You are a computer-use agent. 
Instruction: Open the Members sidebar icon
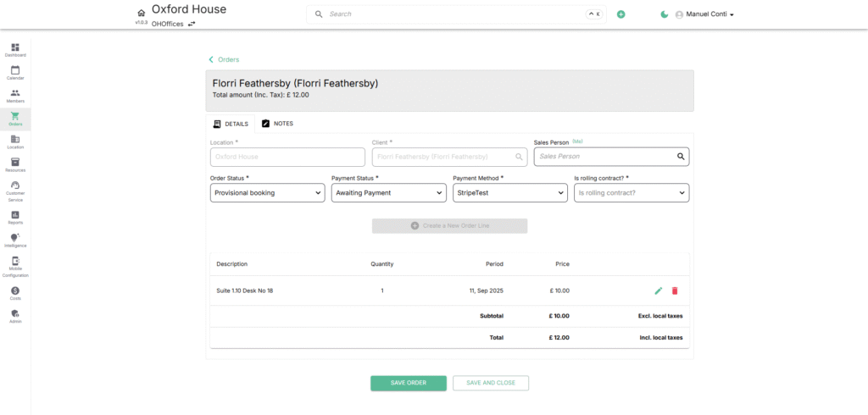click(15, 95)
